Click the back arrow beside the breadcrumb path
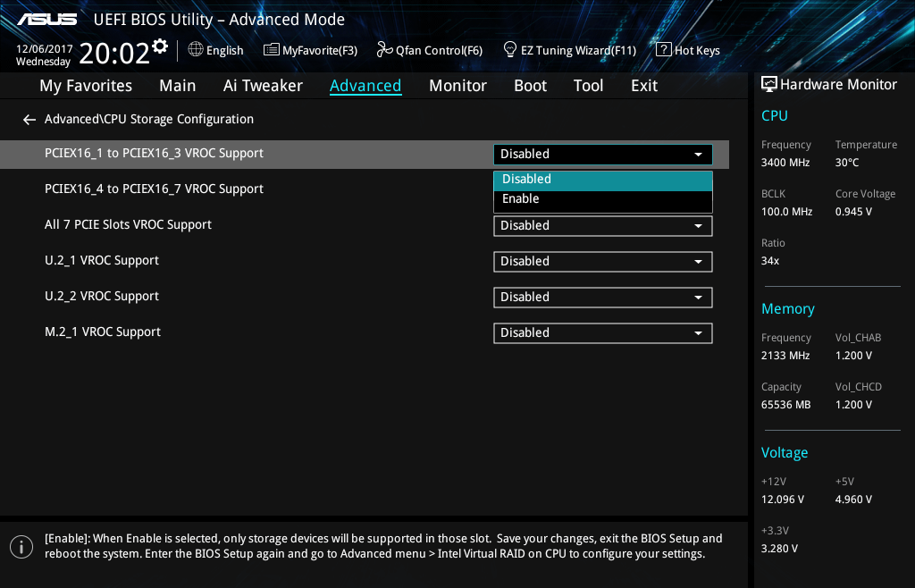Viewport: 915px width, 588px height. click(x=29, y=120)
